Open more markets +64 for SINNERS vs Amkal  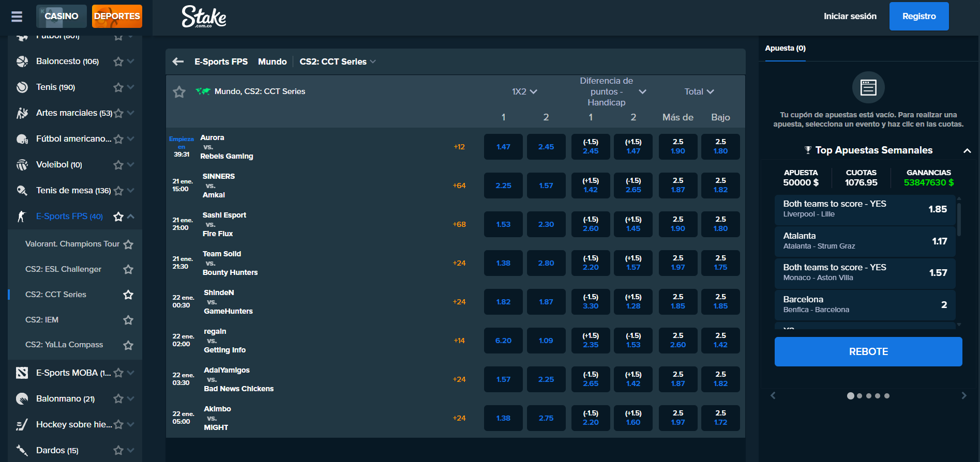tap(459, 186)
